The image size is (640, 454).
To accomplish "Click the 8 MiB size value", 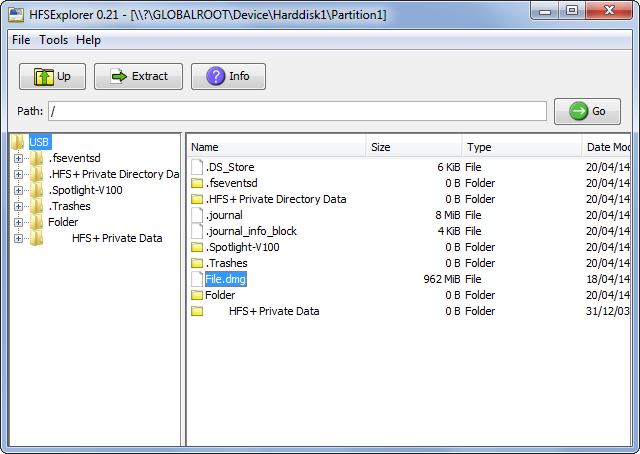I will (x=448, y=215).
